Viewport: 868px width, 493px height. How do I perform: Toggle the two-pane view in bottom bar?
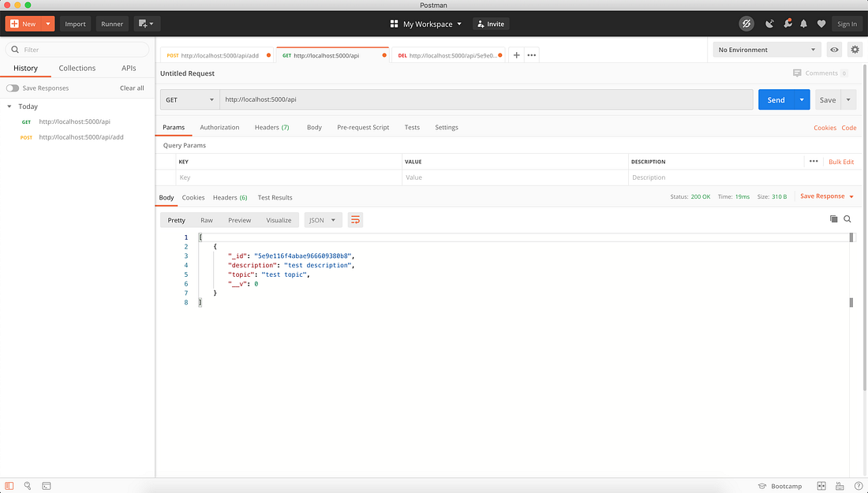pos(821,486)
